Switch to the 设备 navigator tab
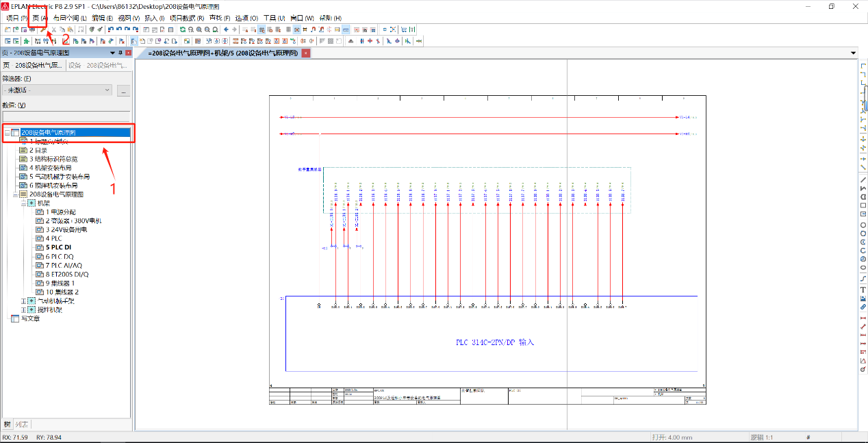 point(98,66)
